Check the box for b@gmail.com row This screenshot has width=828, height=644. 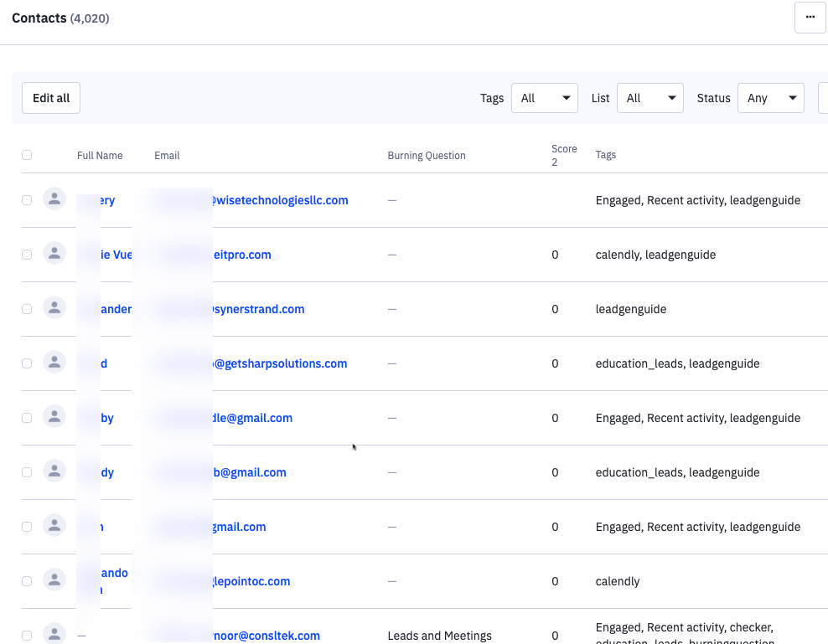pos(27,472)
